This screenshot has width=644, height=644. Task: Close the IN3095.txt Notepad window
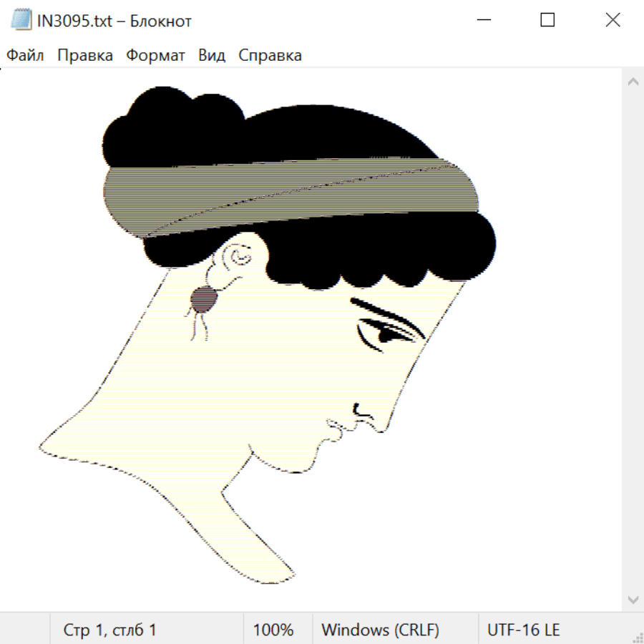613,21
